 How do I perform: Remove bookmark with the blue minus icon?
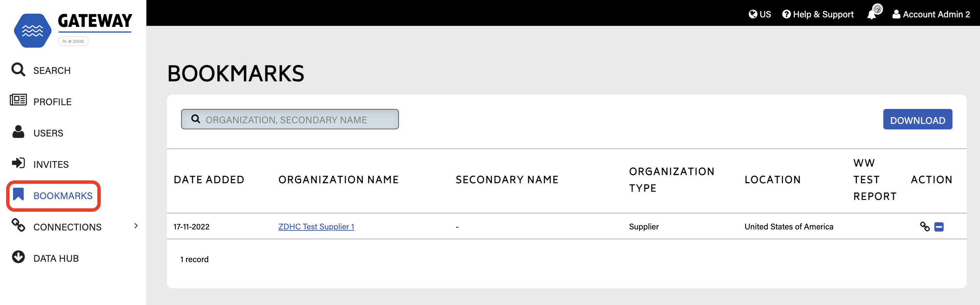coord(939,227)
